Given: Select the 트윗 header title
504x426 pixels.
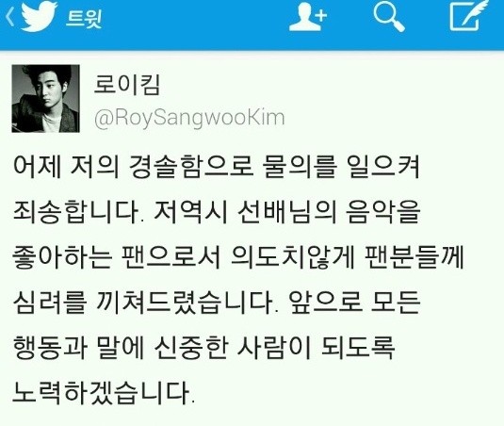Looking at the screenshot, I should 84,18.
